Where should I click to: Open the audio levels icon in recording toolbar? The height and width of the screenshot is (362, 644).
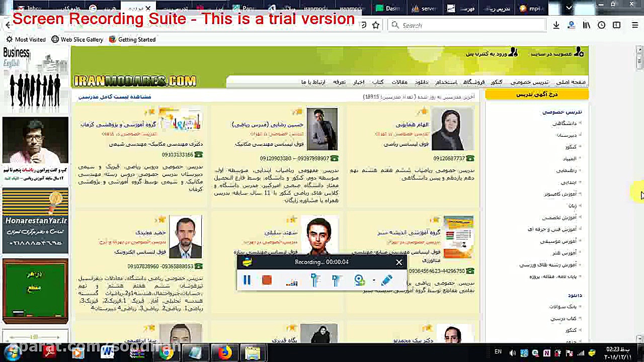(x=292, y=281)
